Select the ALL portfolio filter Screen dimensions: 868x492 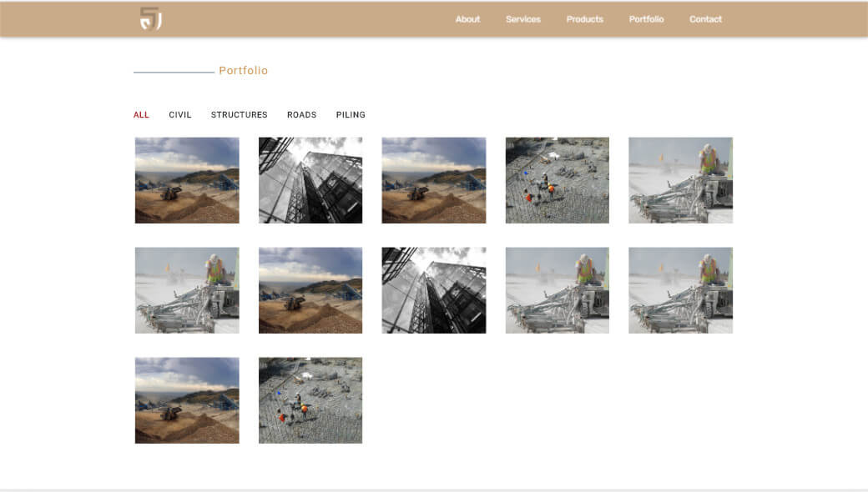tap(141, 115)
